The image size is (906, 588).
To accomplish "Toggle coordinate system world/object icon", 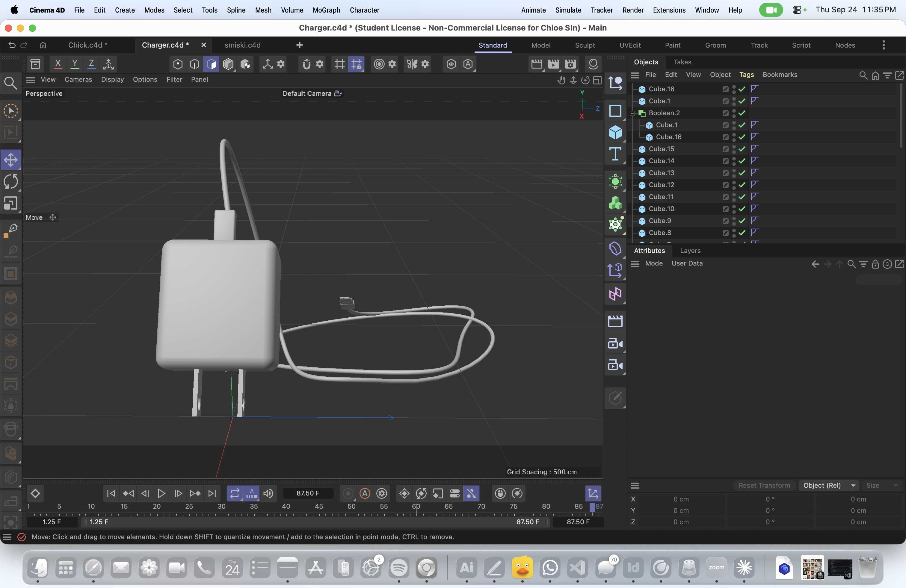I will [108, 64].
